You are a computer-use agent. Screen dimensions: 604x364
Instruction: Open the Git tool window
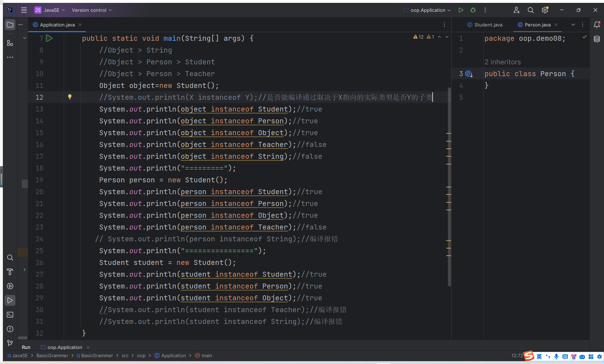point(10,343)
